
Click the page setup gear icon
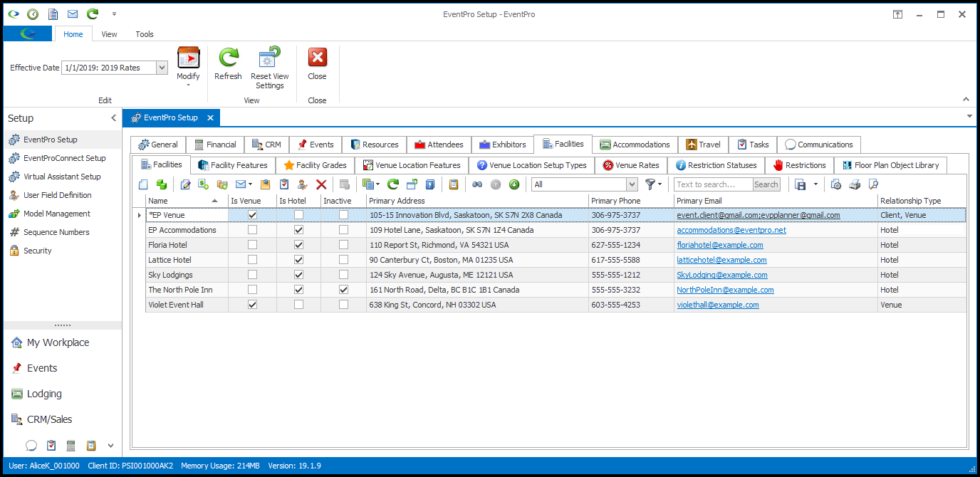(x=836, y=184)
